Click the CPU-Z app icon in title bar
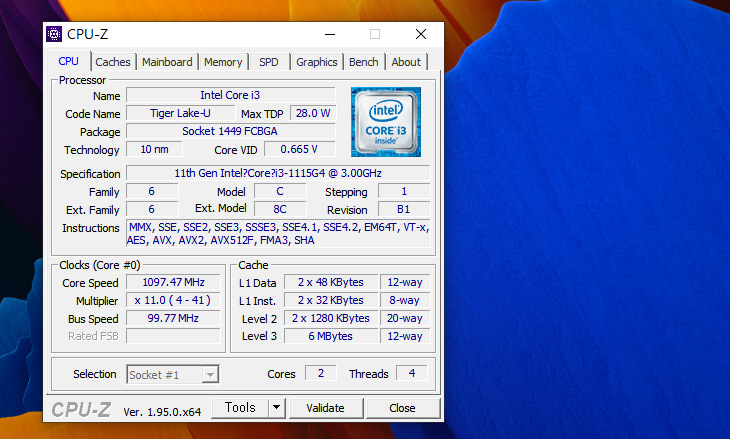 tap(54, 34)
